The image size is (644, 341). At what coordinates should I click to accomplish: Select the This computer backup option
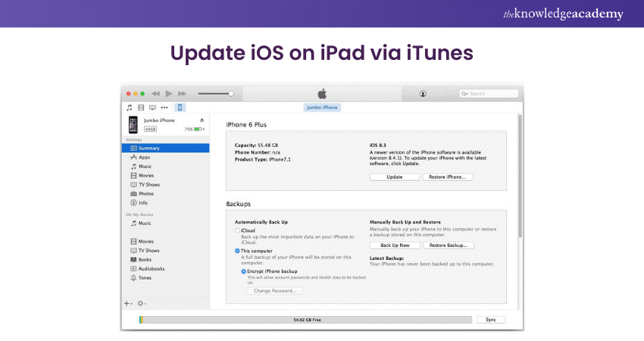click(x=237, y=250)
